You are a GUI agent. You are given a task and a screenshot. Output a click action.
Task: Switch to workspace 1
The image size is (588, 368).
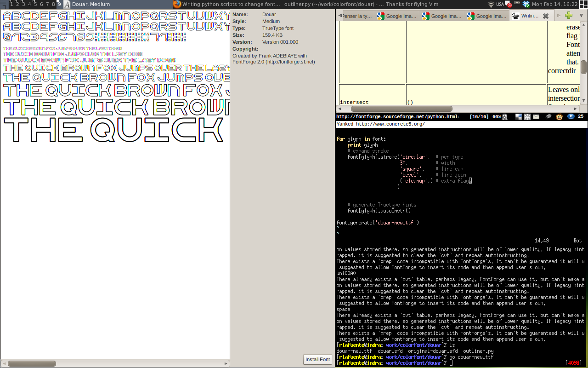(11, 4)
